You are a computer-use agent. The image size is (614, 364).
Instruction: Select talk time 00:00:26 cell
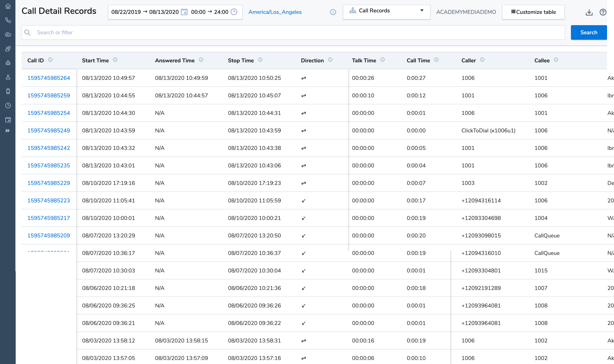[363, 78]
